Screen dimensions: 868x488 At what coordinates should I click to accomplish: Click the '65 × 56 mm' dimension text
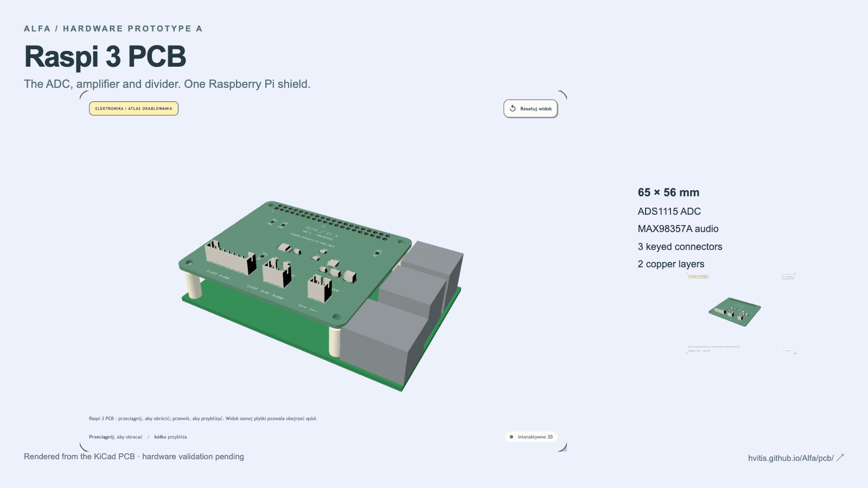tap(668, 192)
